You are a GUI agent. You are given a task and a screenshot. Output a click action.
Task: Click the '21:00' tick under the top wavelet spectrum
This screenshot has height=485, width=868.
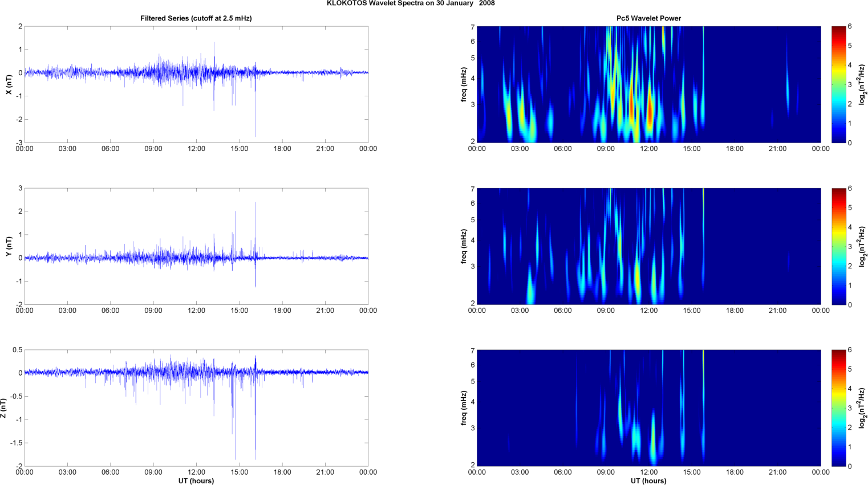click(777, 149)
